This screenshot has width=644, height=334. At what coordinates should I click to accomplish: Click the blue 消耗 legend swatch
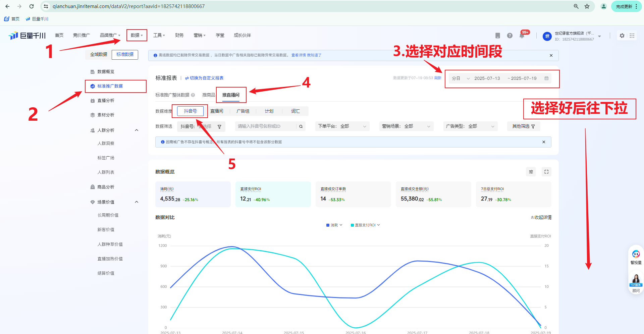coord(328,225)
